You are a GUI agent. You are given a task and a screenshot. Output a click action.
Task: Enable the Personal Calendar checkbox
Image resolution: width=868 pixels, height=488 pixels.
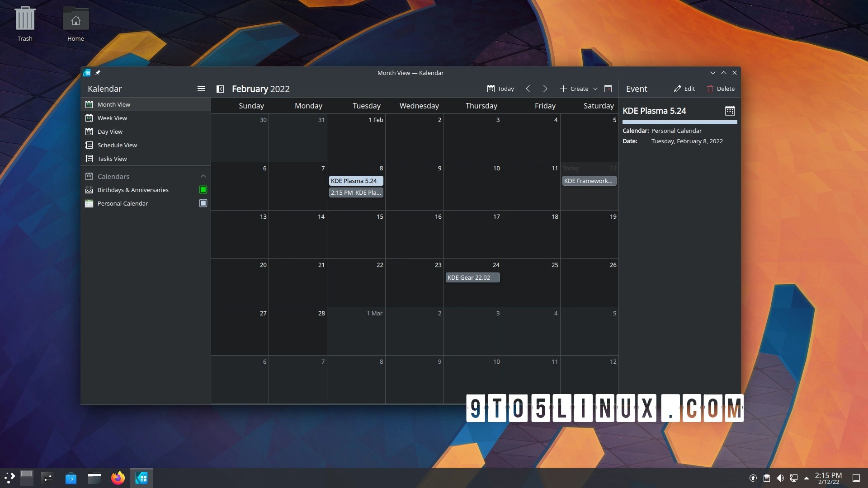tap(203, 203)
